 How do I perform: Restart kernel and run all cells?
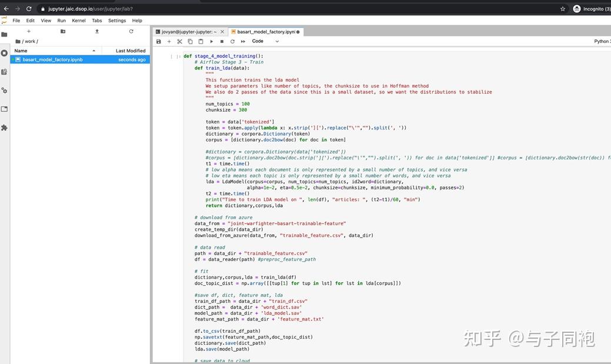(243, 41)
